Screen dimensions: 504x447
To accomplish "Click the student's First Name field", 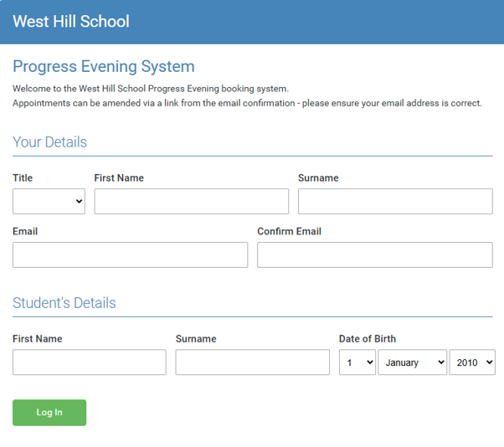I will pos(90,362).
